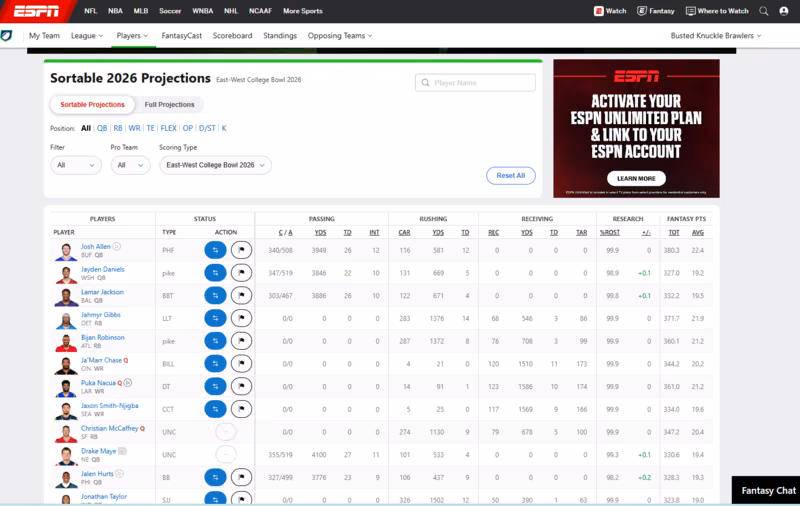The height and width of the screenshot is (506, 800).
Task: Click watchlist flag for Josh Allen
Action: pyautogui.click(x=241, y=250)
